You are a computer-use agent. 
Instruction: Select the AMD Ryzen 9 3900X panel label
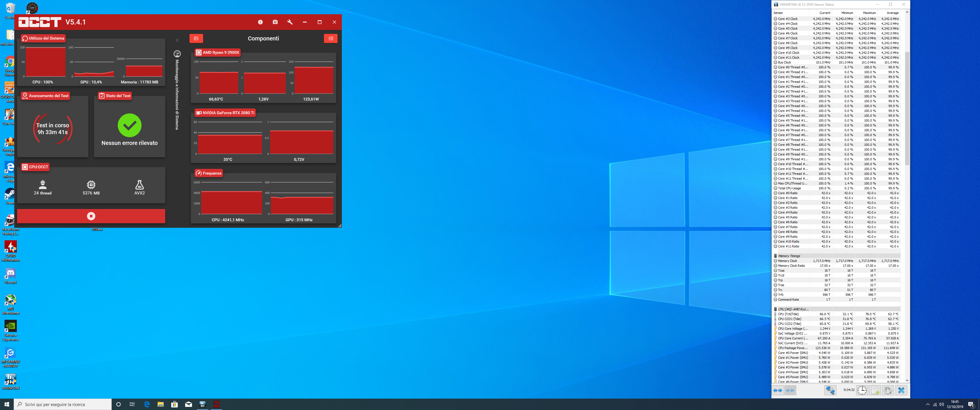(x=218, y=52)
